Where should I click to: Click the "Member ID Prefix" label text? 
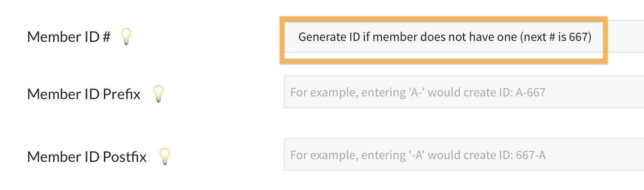click(84, 94)
